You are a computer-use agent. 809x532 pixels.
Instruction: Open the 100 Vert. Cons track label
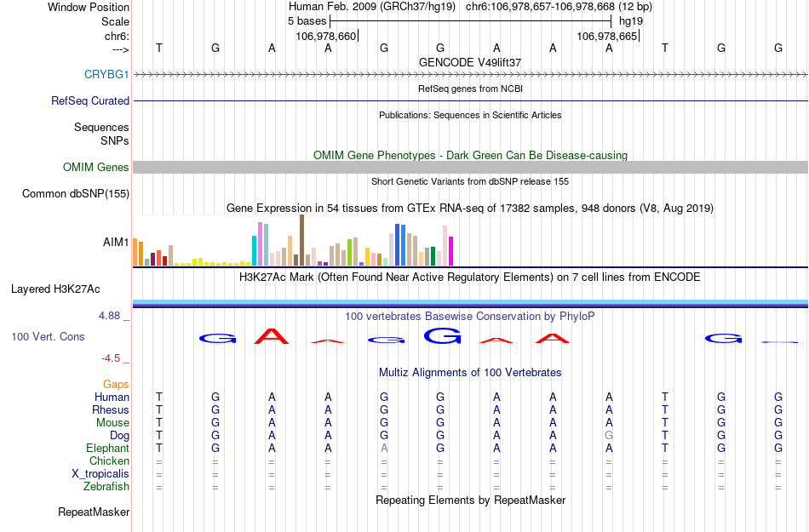pos(48,336)
